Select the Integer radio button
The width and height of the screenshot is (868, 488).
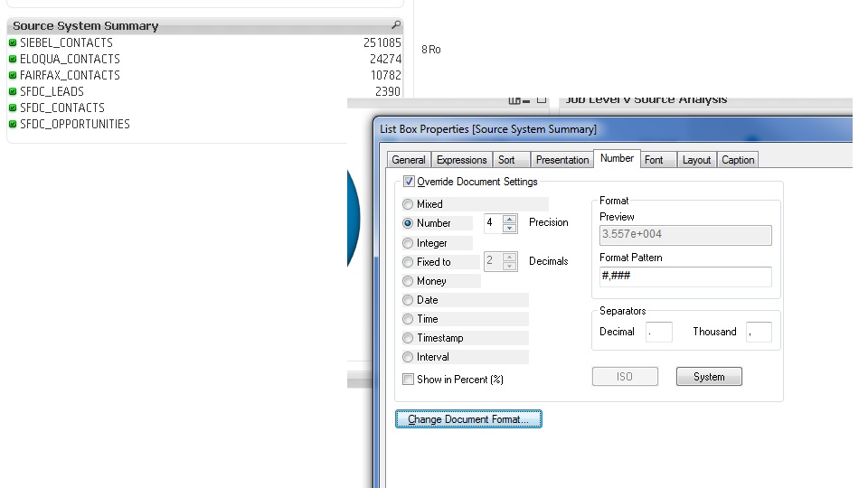[x=408, y=243]
